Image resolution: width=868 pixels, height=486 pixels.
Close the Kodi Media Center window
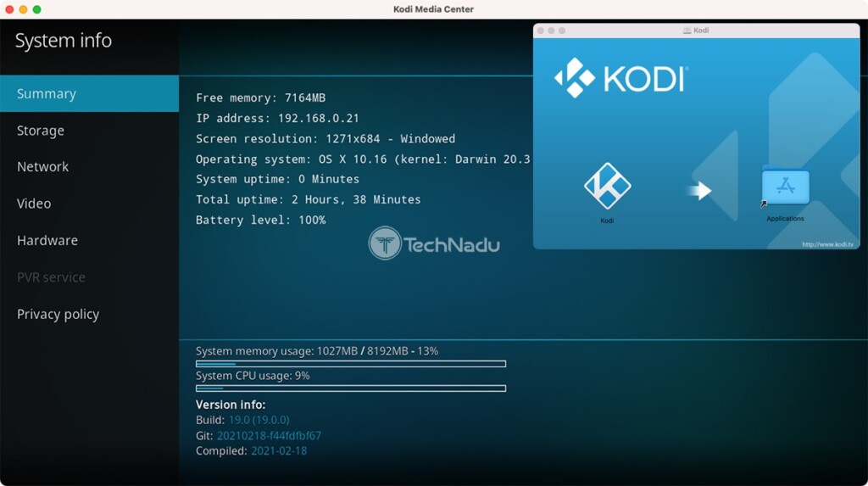point(9,9)
